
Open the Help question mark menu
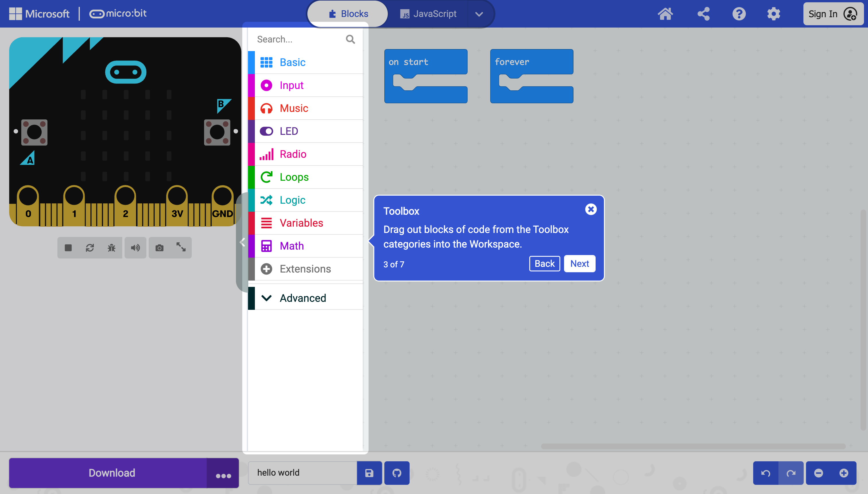click(739, 14)
